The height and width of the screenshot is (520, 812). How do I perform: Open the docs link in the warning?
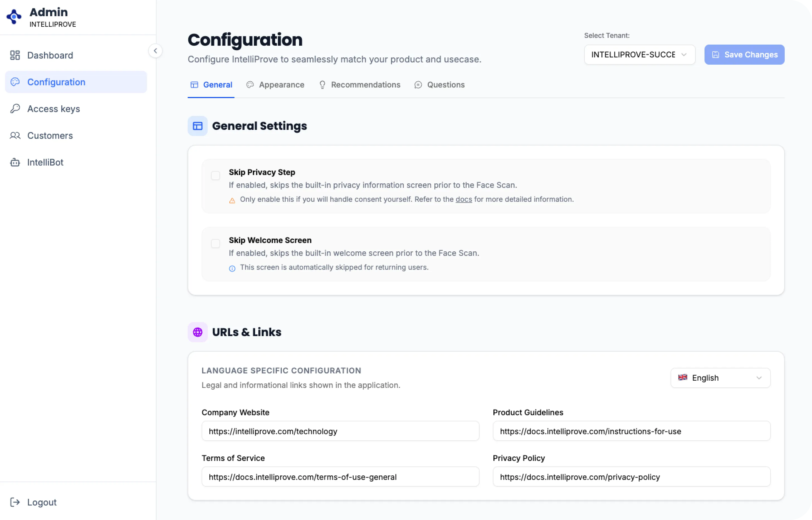point(464,199)
